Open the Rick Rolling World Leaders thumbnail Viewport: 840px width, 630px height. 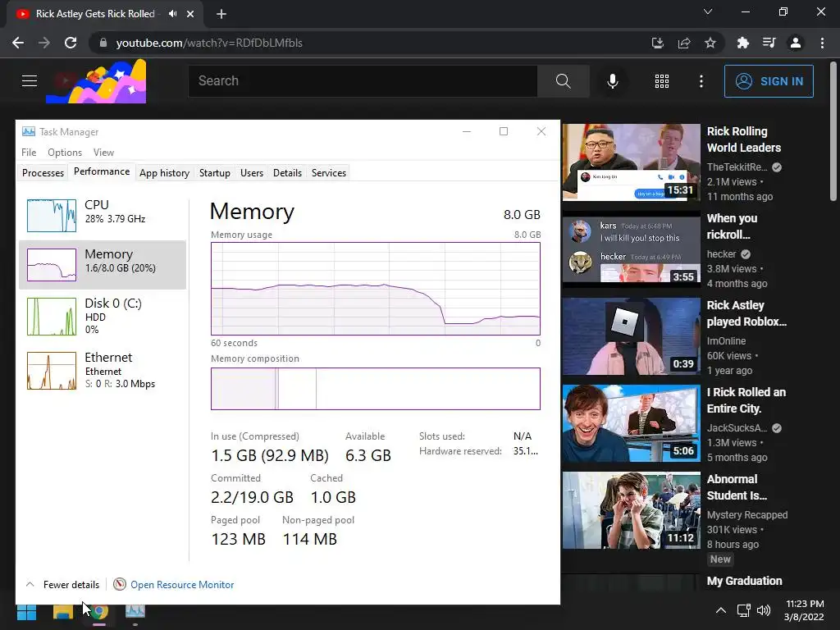(x=631, y=162)
